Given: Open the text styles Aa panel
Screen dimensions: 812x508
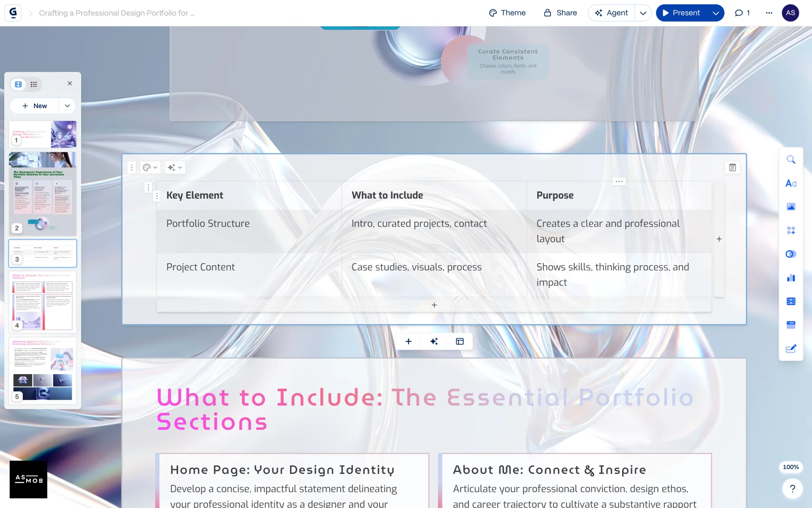Looking at the screenshot, I should [790, 183].
